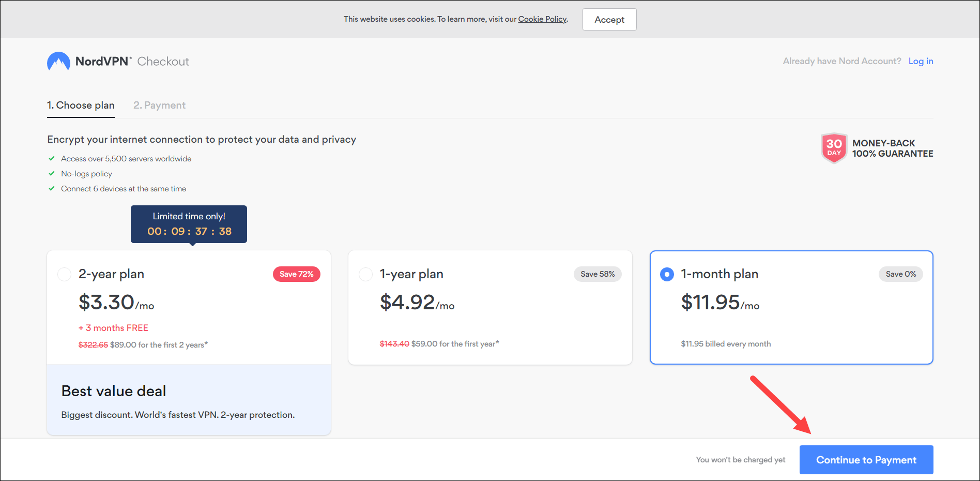Click 'You won't be charged yet' text
Image resolution: width=980 pixels, height=481 pixels.
(741, 460)
